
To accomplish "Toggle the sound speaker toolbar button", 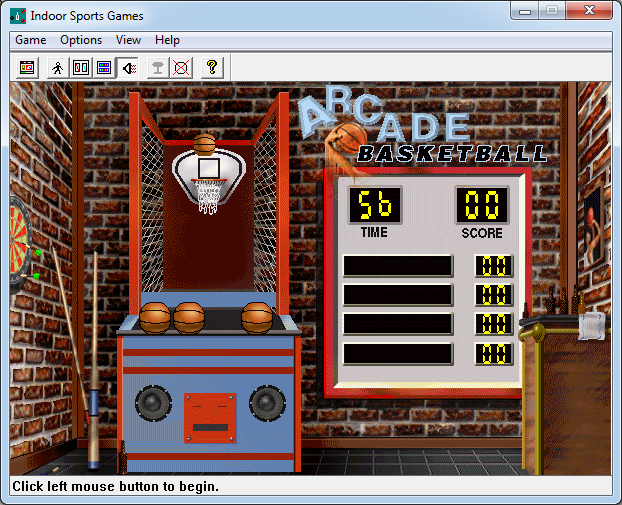I will (128, 68).
